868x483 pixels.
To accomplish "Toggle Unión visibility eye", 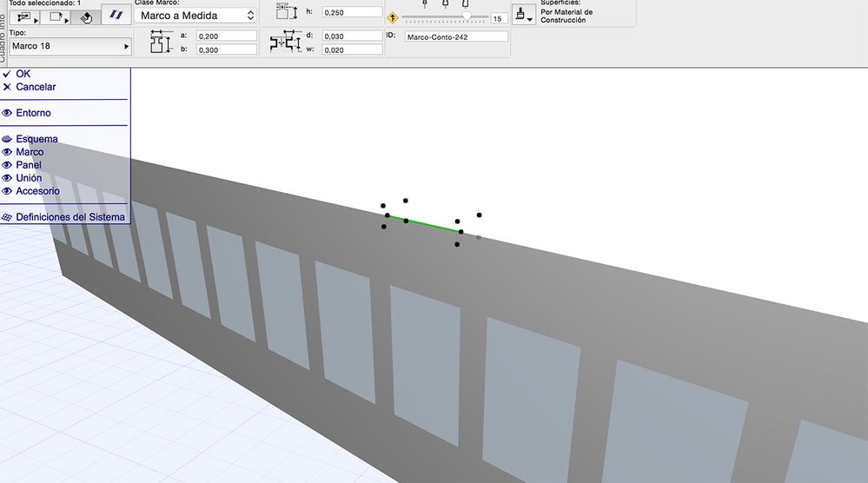I will click(7, 178).
